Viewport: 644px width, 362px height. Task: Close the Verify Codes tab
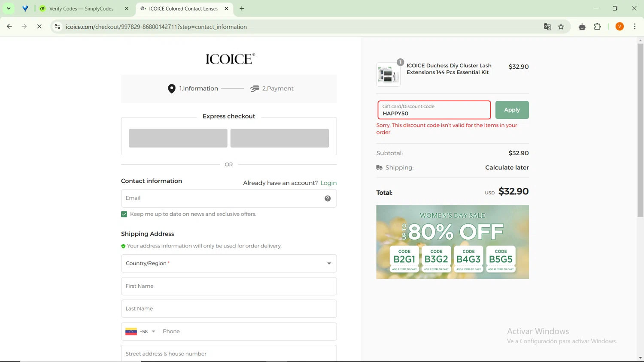coord(127,9)
